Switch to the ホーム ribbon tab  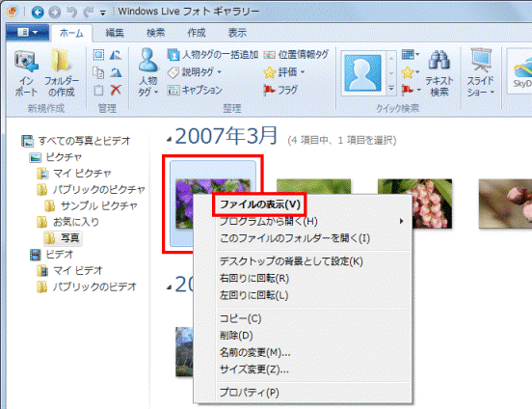(71, 34)
